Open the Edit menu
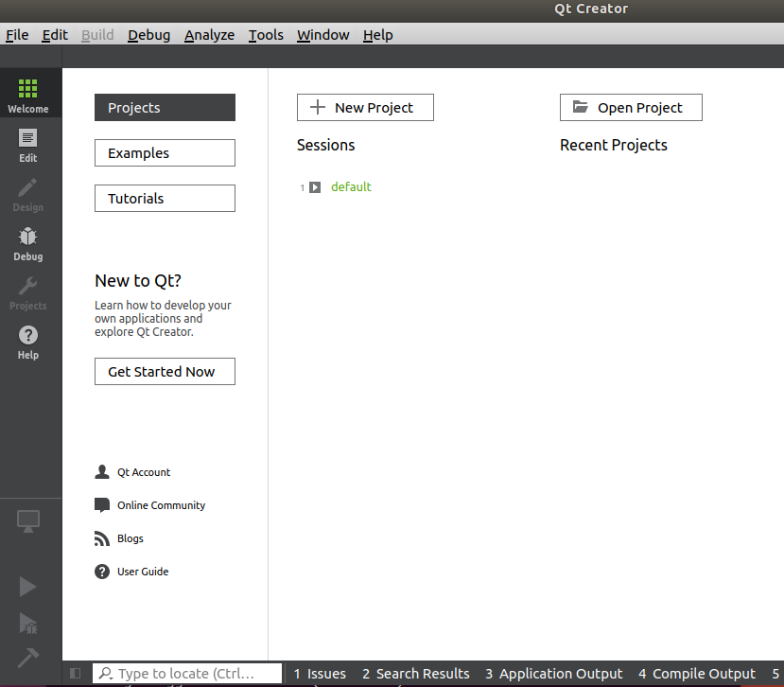This screenshot has width=784, height=687. tap(55, 35)
